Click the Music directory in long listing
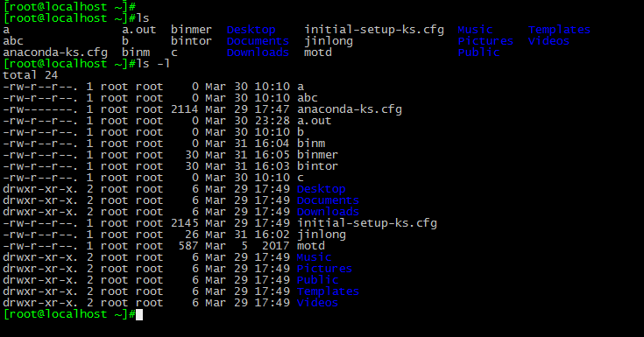Image resolution: width=644 pixels, height=337 pixels. click(x=314, y=257)
